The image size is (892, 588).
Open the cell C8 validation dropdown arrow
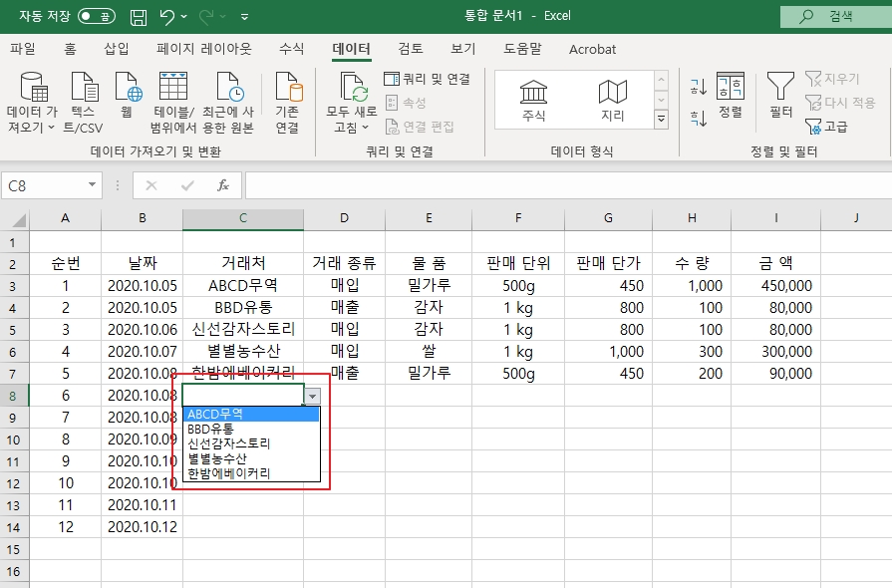pyautogui.click(x=312, y=397)
